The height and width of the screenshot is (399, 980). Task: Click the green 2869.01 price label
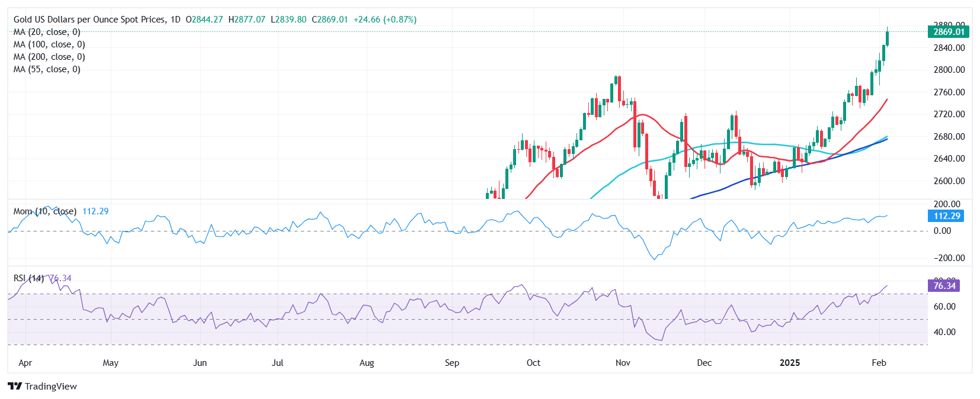(949, 32)
